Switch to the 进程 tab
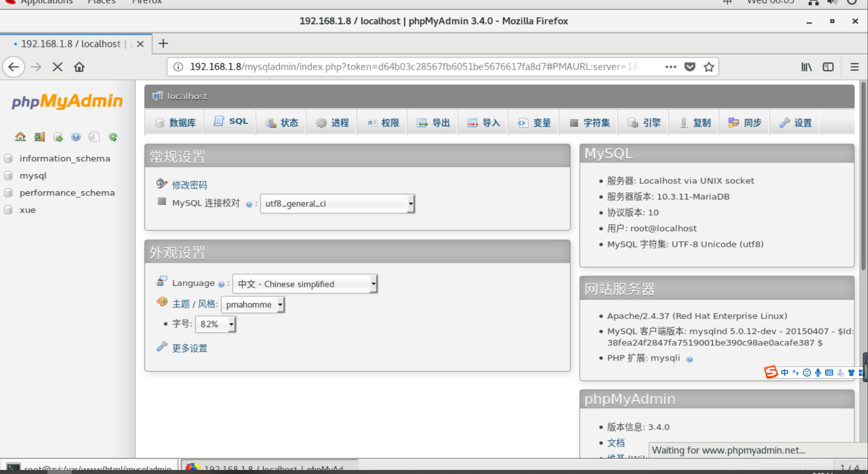Screen dimensions: 868x474 tap(332, 123)
